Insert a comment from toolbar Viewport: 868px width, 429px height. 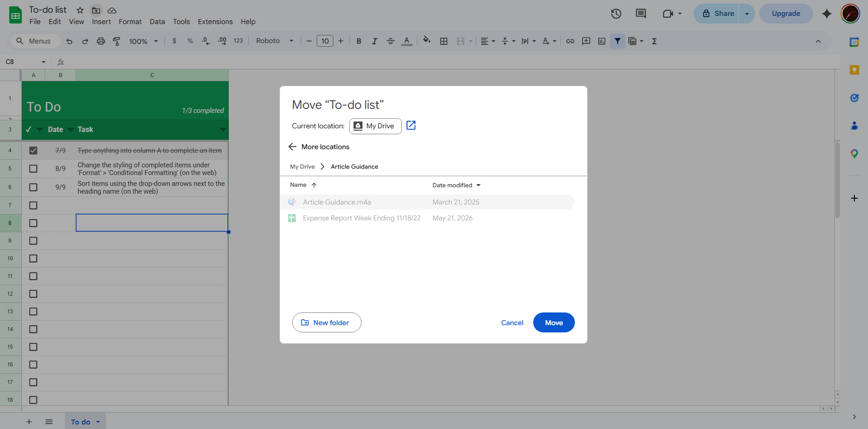point(586,41)
